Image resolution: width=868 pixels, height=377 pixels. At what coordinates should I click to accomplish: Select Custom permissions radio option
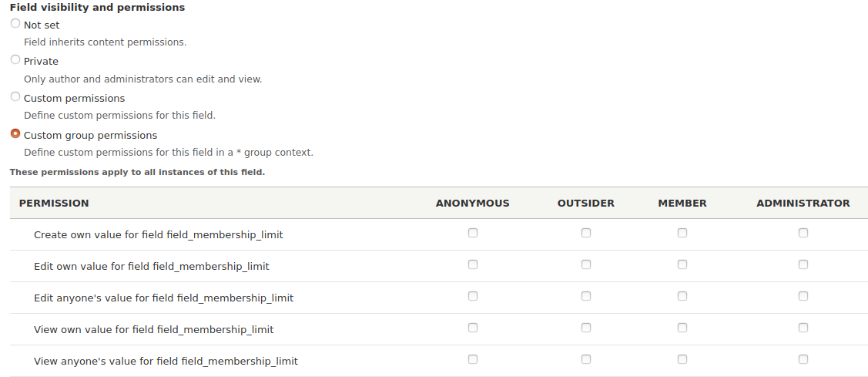[15, 97]
